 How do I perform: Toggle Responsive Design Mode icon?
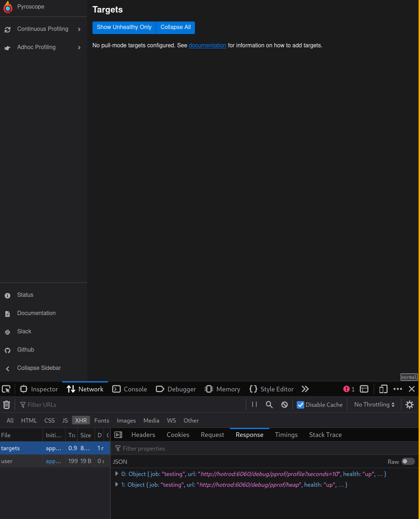383,389
